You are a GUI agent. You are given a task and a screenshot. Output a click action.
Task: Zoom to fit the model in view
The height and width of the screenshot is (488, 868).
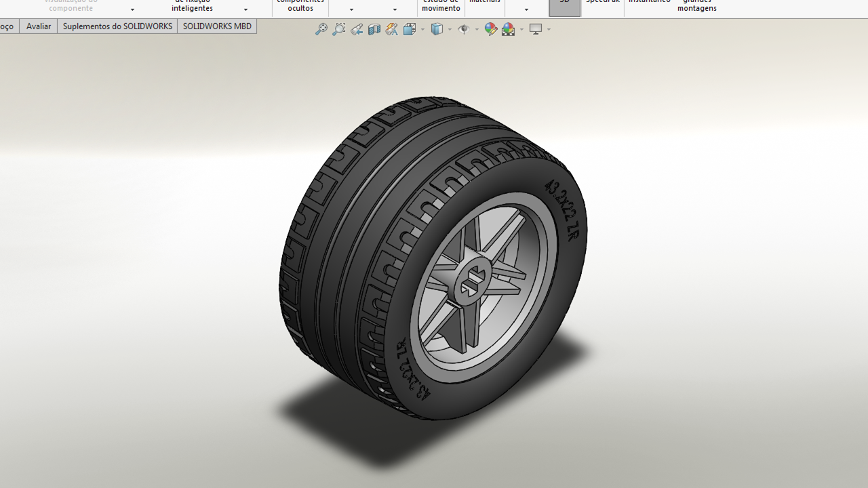(321, 29)
